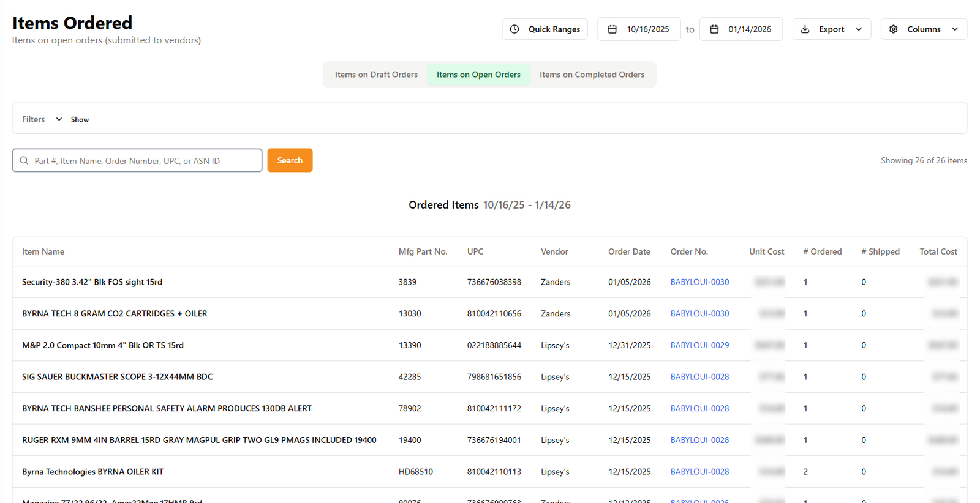Click the calendar icon beside 01/14/2026
980x503 pixels.
714,29
